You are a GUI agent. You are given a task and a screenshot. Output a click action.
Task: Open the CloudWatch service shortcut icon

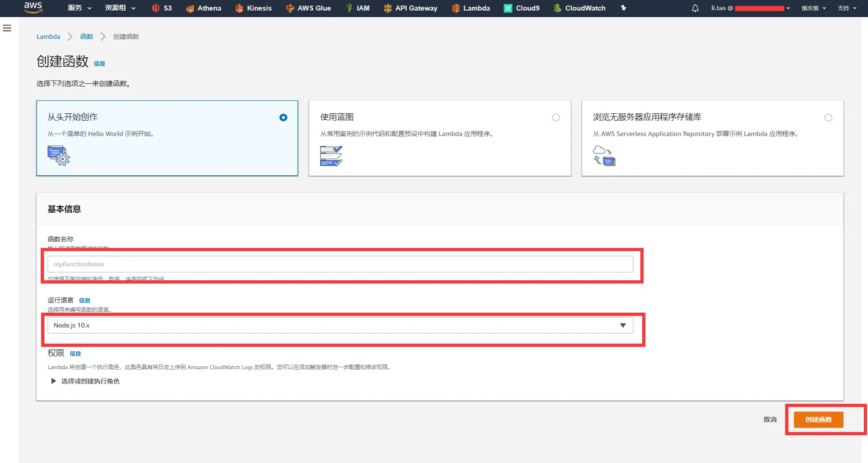click(x=558, y=8)
